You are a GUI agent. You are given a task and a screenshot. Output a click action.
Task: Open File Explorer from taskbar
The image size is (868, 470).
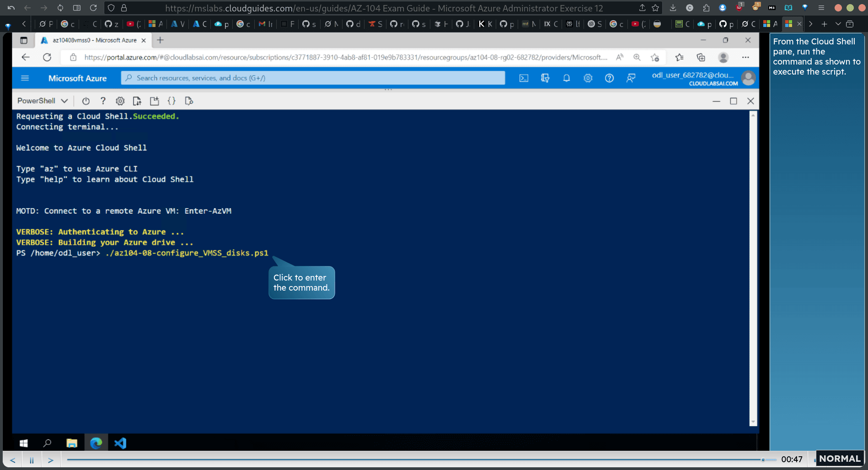click(x=72, y=443)
